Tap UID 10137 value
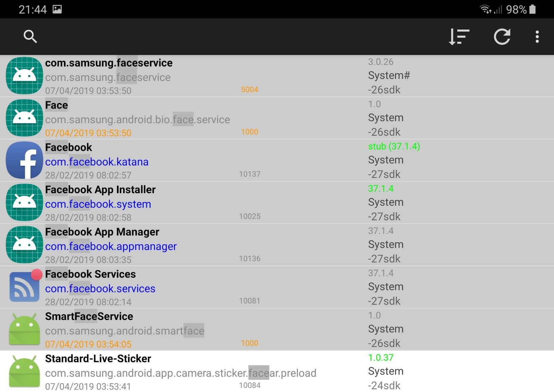Image resolution: width=554 pixels, height=392 pixels. click(250, 174)
